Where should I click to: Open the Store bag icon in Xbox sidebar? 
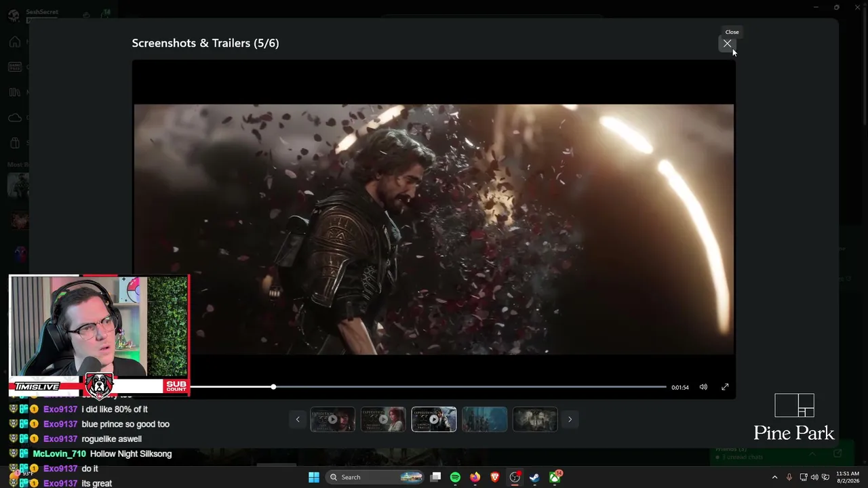(14, 143)
